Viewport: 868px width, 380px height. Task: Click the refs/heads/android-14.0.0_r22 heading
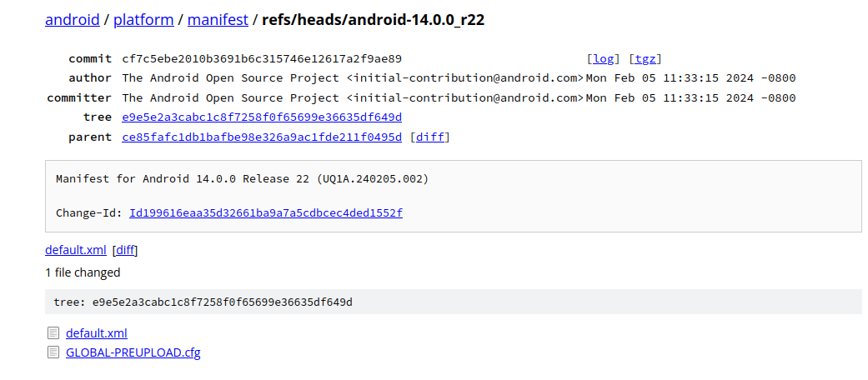pyautogui.click(x=373, y=19)
